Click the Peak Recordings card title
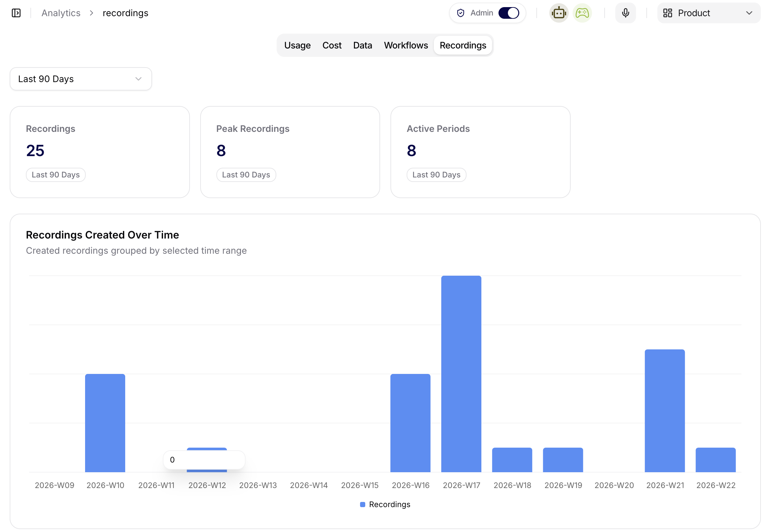768x532 pixels. [253, 129]
